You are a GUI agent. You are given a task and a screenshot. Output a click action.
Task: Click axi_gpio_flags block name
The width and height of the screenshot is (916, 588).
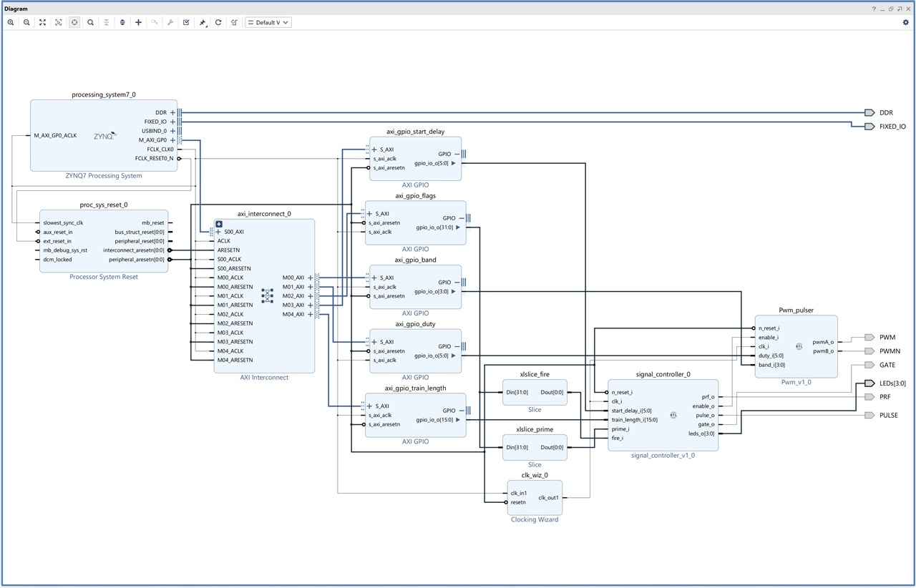tap(415, 196)
